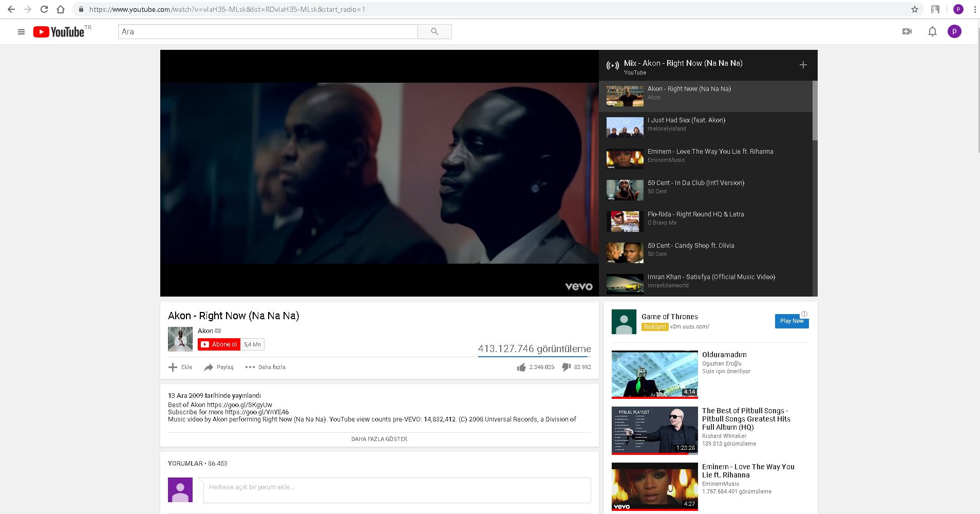Open the YouTube hamburger guide menu
This screenshot has height=514, width=980.
(x=21, y=32)
